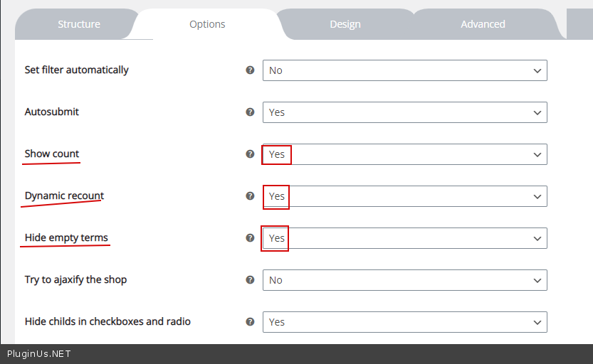Open the Set filter automatically dropdown

point(404,70)
